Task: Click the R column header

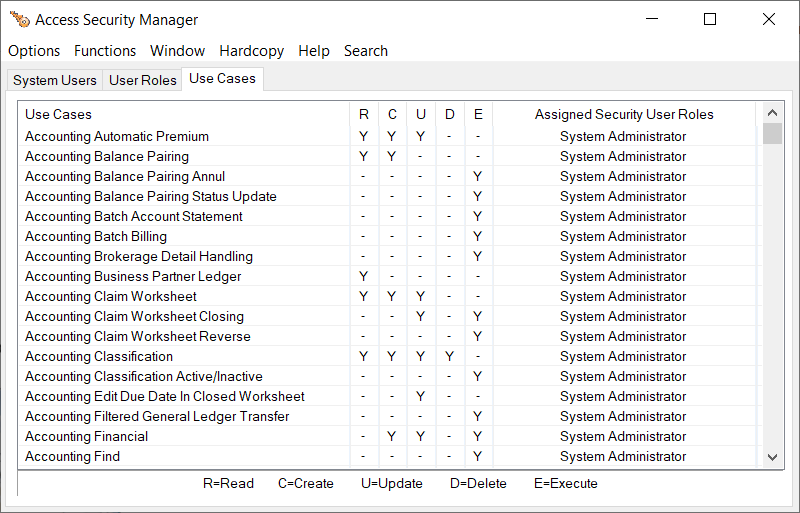Action: pos(364,114)
